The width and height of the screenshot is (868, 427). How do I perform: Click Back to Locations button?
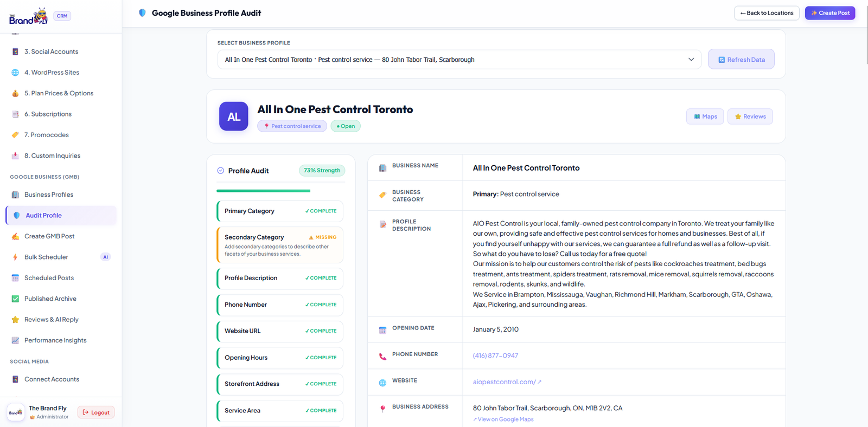click(x=767, y=13)
